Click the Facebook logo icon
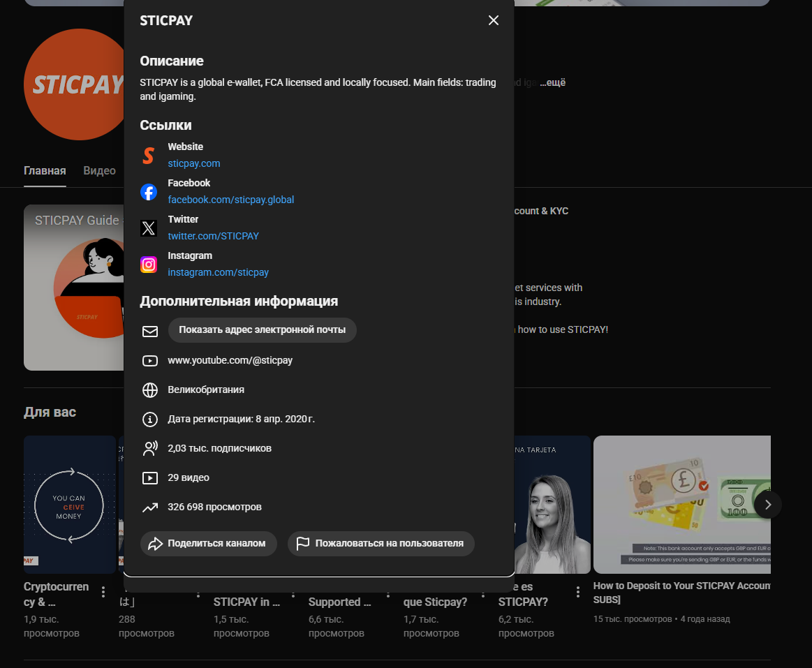 (x=149, y=191)
